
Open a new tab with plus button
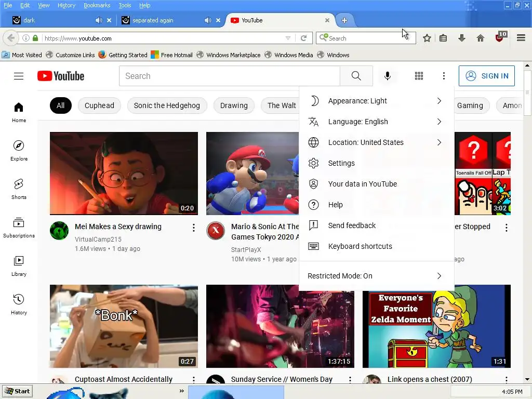(344, 20)
